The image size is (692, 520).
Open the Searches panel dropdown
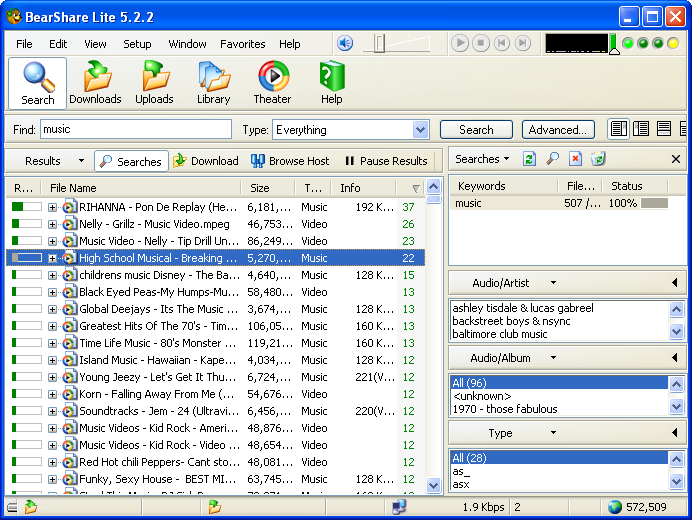tap(482, 159)
